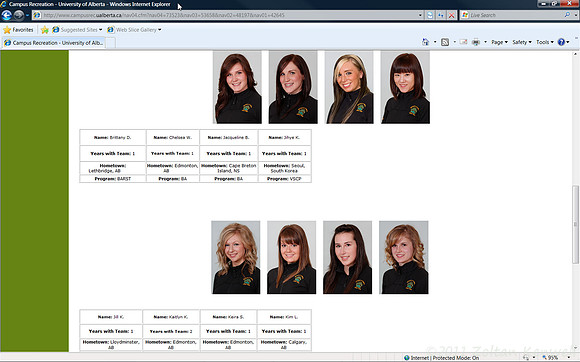Click Brittany D.'s portrait photo
This screenshot has width=580, height=362.
point(237,87)
